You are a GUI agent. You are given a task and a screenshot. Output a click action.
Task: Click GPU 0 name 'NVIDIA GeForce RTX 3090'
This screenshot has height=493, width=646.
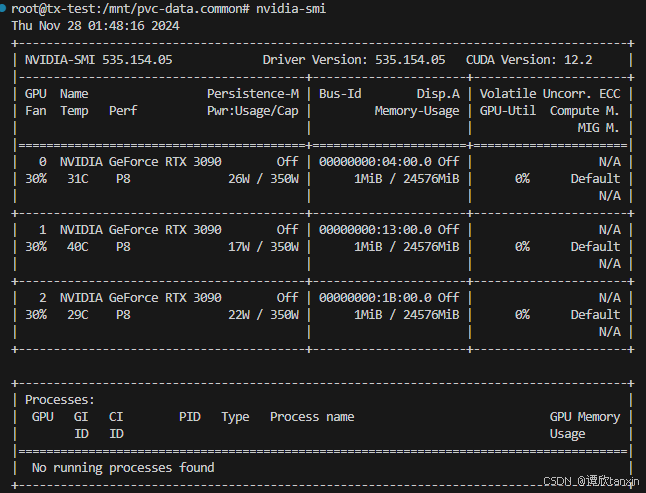(x=141, y=161)
